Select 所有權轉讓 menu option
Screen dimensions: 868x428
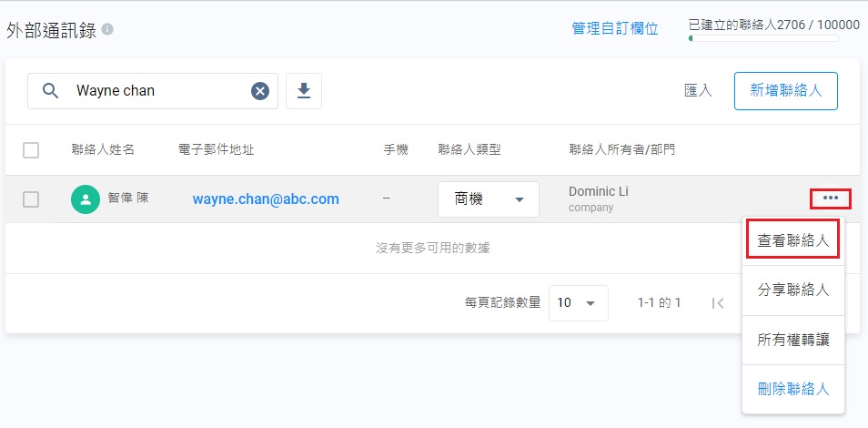(x=793, y=340)
